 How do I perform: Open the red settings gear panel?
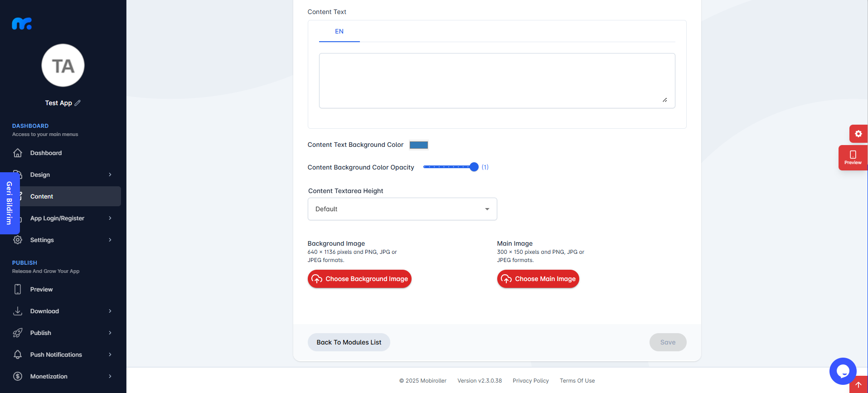tap(858, 134)
